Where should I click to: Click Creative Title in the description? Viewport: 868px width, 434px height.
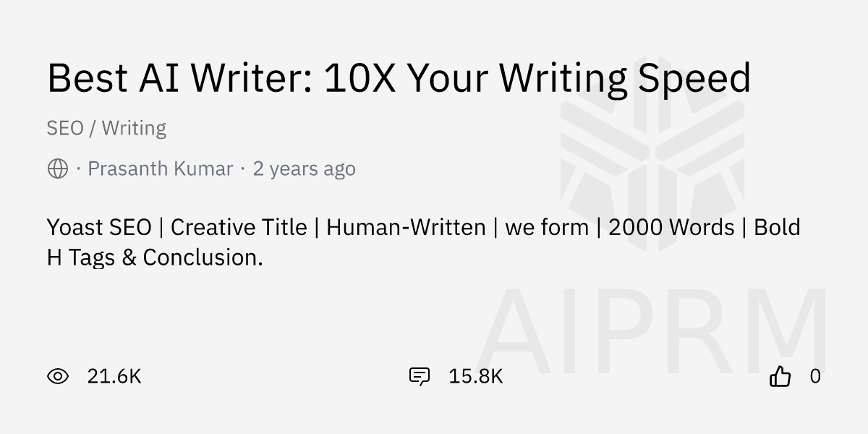pyautogui.click(x=239, y=227)
